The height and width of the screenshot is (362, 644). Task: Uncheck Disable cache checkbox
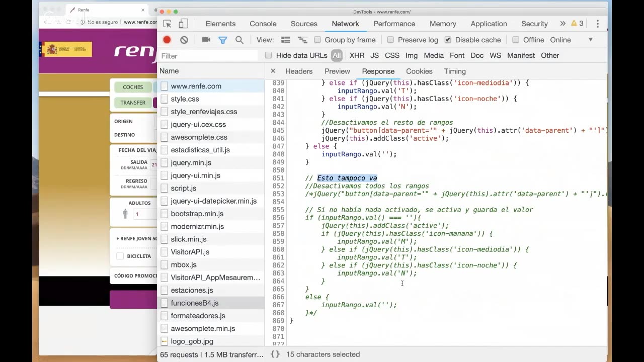coord(448,40)
